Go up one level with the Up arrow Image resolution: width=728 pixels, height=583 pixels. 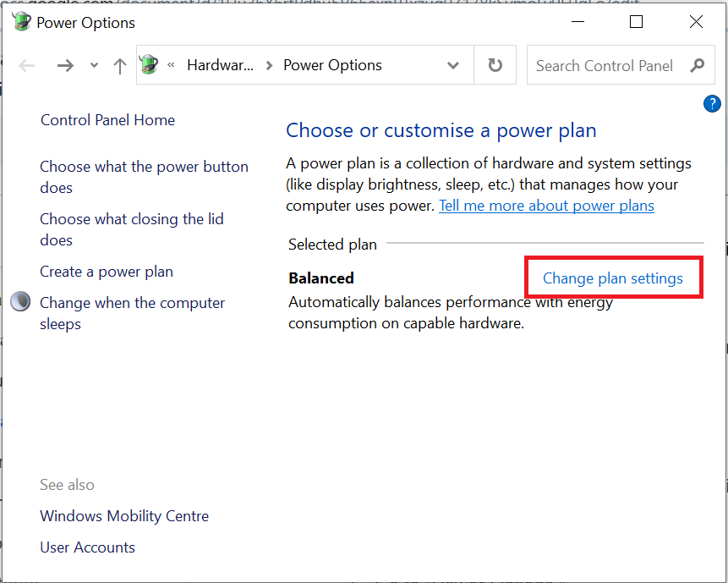[x=120, y=66]
